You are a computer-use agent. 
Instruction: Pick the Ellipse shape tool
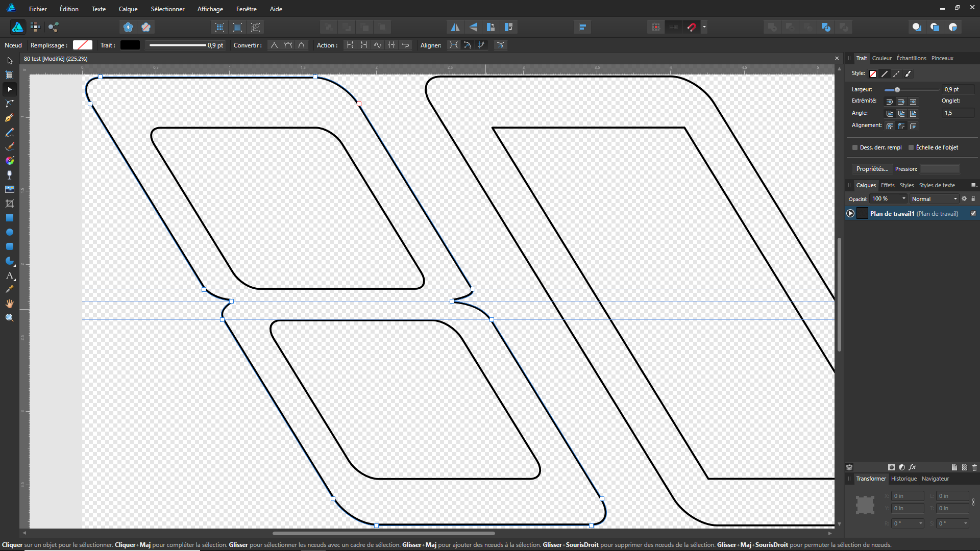pos(9,232)
